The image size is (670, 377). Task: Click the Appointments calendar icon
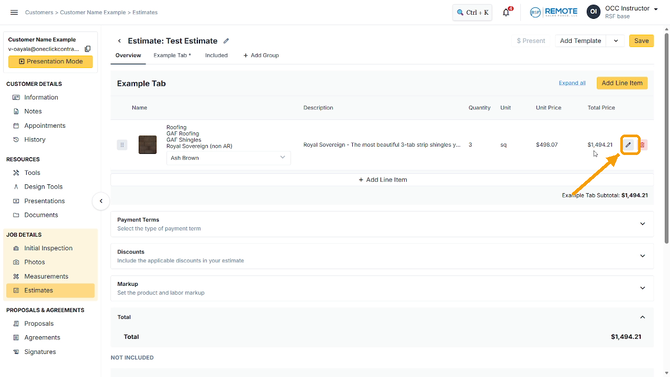pos(16,126)
